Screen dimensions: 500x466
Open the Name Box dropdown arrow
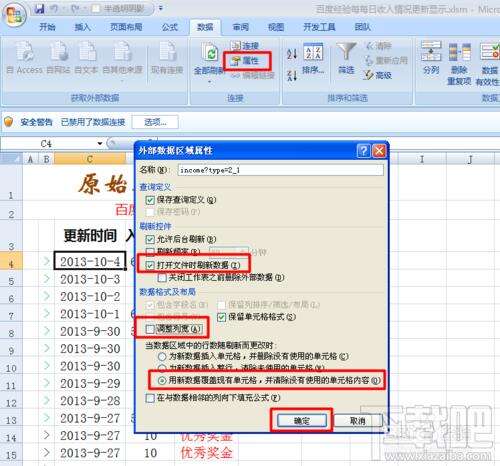100,144
